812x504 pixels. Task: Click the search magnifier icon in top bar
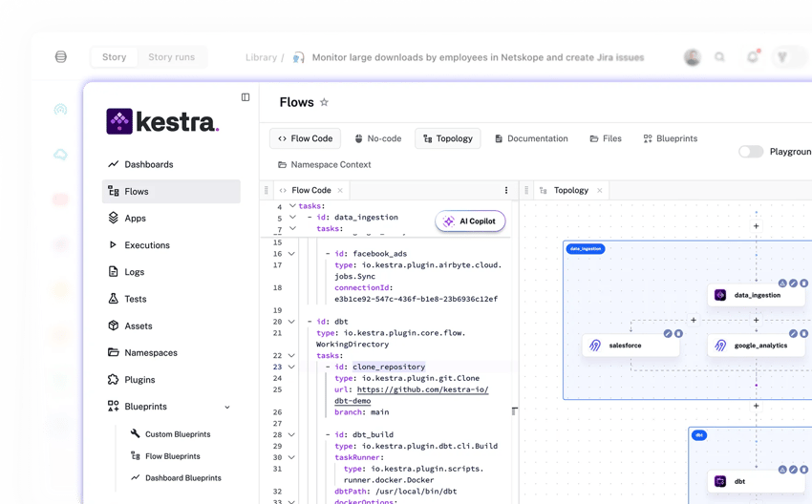click(x=720, y=57)
